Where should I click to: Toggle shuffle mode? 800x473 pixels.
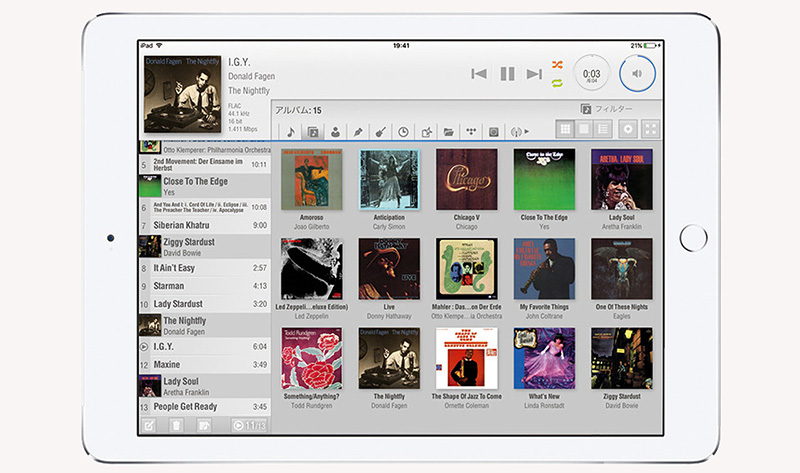pyautogui.click(x=557, y=65)
